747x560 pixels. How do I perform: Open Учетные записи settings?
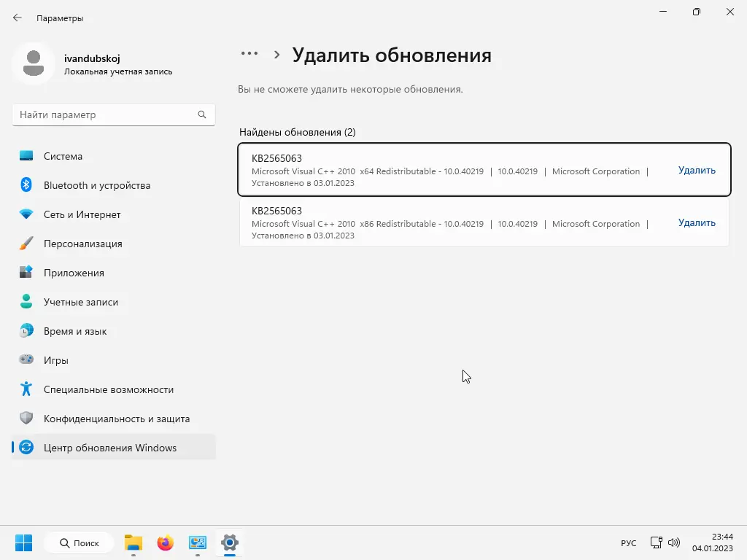[82, 302]
